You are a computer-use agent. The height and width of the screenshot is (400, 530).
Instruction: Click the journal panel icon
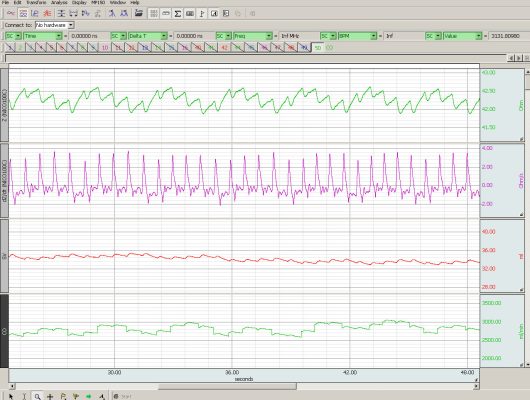tap(226, 14)
